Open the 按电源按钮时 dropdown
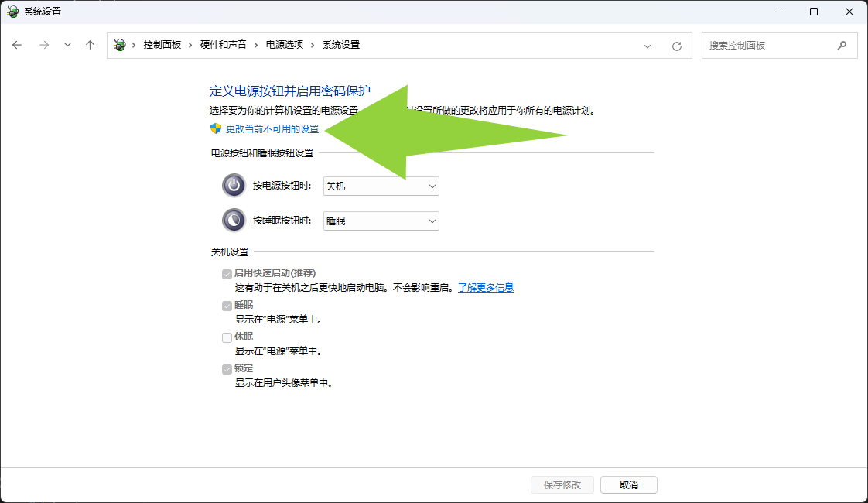This screenshot has height=503, width=868. click(381, 186)
